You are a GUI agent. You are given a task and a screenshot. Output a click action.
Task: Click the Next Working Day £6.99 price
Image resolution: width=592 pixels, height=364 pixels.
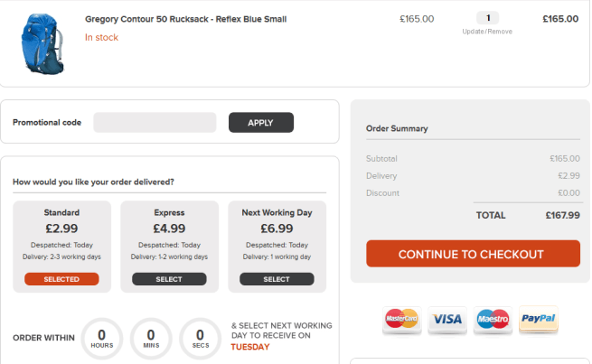[277, 229]
